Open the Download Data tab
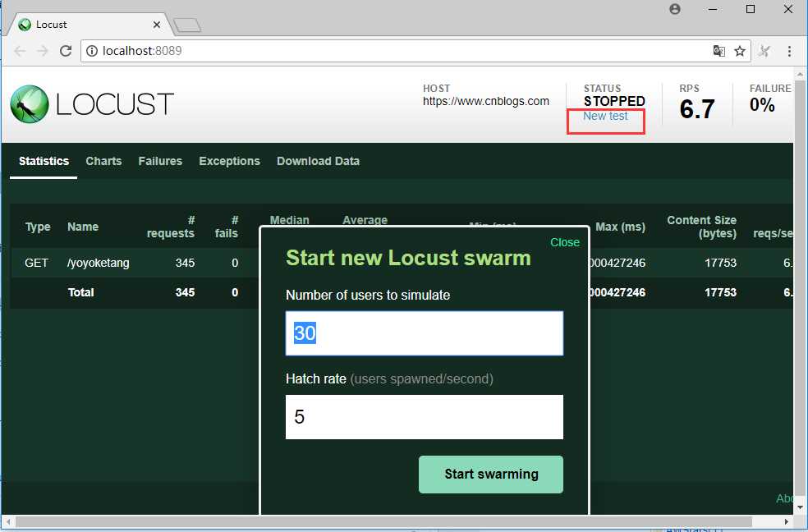 [318, 161]
